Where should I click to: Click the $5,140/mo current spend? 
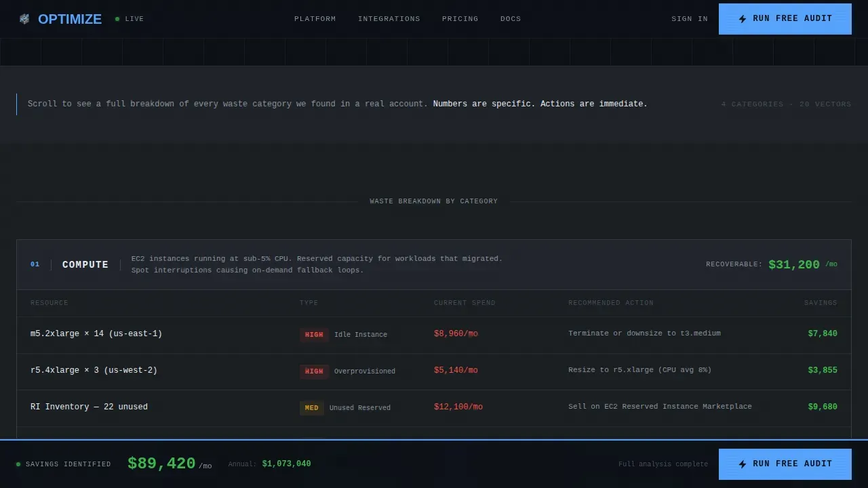[x=456, y=371]
